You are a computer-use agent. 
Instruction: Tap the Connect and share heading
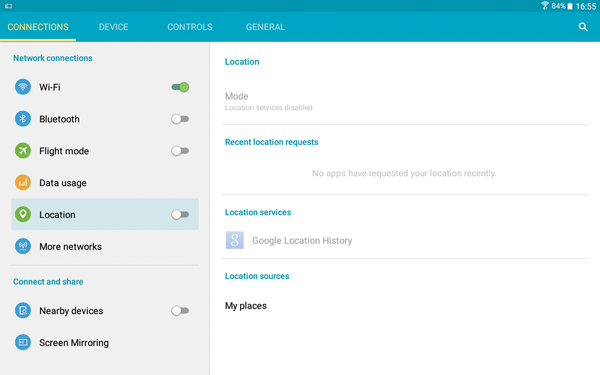[48, 282]
